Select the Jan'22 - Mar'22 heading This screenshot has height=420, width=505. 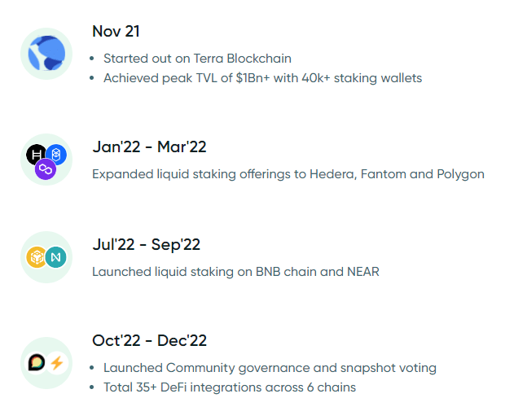pos(149,147)
